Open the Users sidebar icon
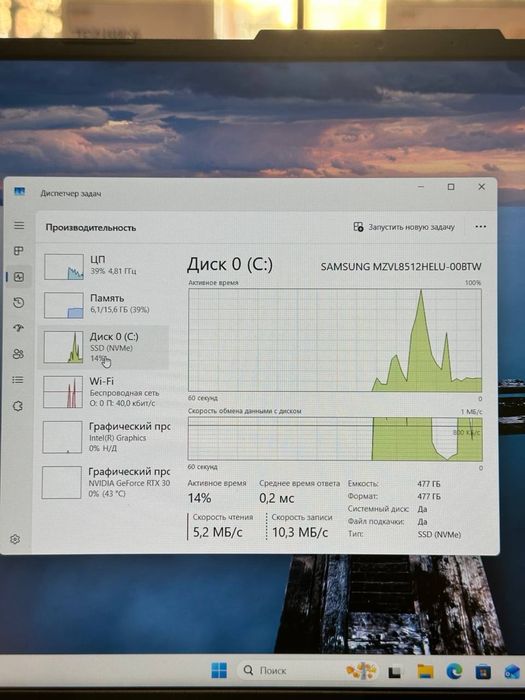The height and width of the screenshot is (700, 525). click(x=18, y=354)
